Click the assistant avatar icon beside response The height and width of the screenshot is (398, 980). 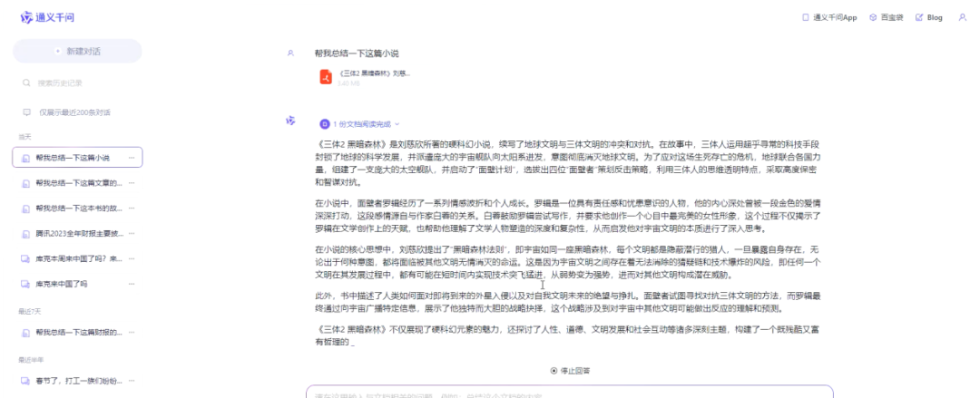(290, 121)
